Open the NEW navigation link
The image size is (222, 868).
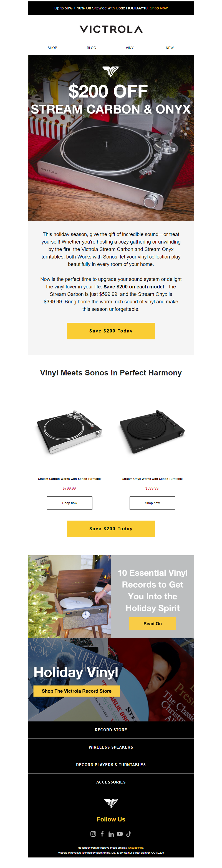(x=170, y=48)
